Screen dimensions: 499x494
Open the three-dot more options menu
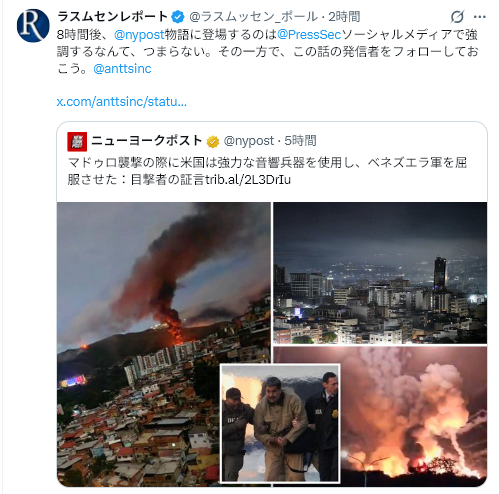coord(480,17)
